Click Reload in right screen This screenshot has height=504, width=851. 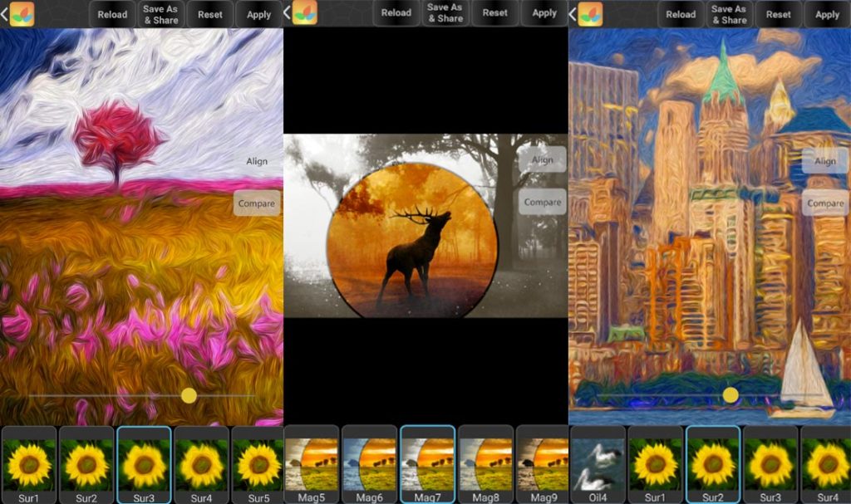pos(681,15)
